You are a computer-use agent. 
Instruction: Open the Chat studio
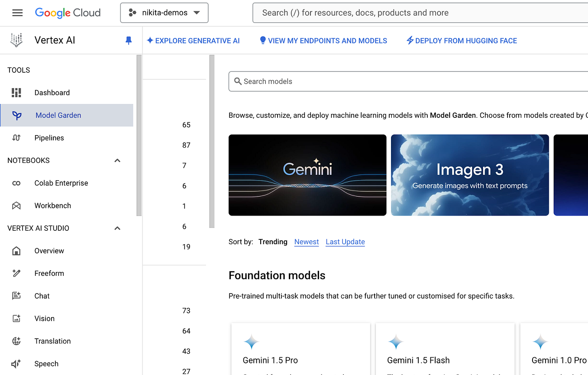tap(42, 296)
